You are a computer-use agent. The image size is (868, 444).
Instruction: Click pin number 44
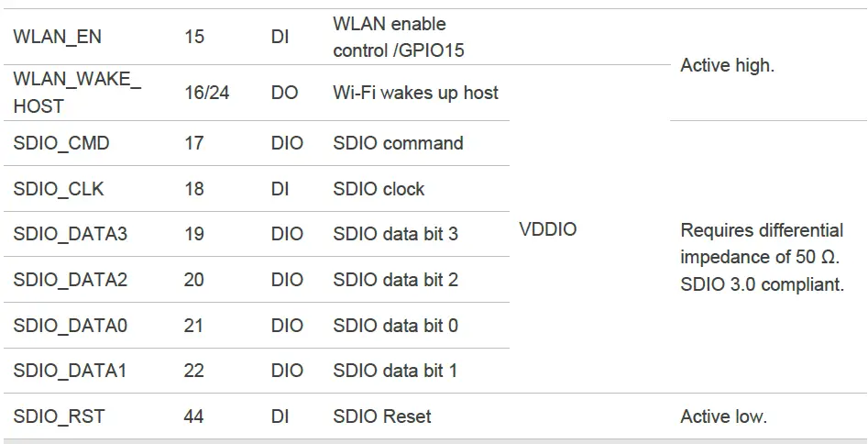coord(193,416)
